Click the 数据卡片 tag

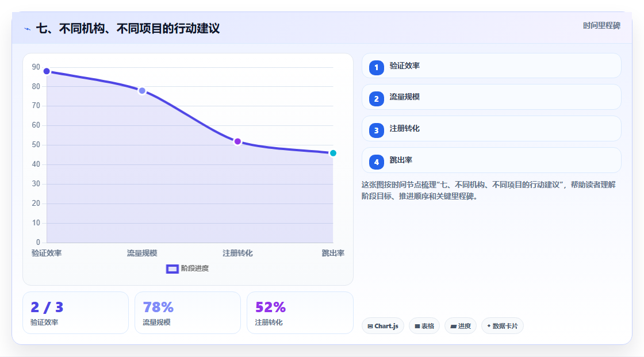[503, 326]
